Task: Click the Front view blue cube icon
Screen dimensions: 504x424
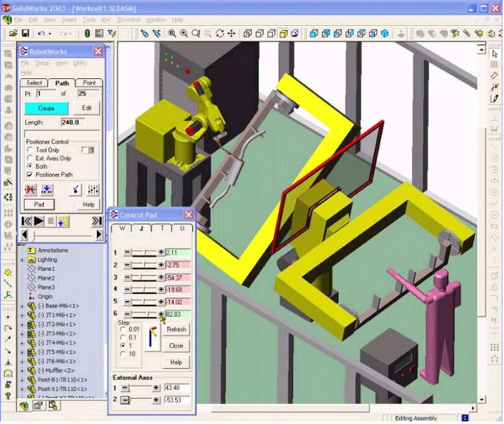Action: pos(313,33)
